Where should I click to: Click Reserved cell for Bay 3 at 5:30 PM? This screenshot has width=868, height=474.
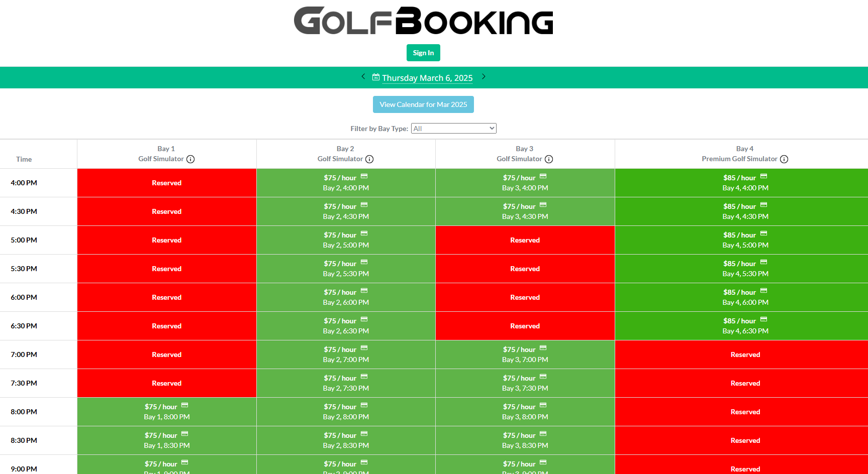click(525, 269)
